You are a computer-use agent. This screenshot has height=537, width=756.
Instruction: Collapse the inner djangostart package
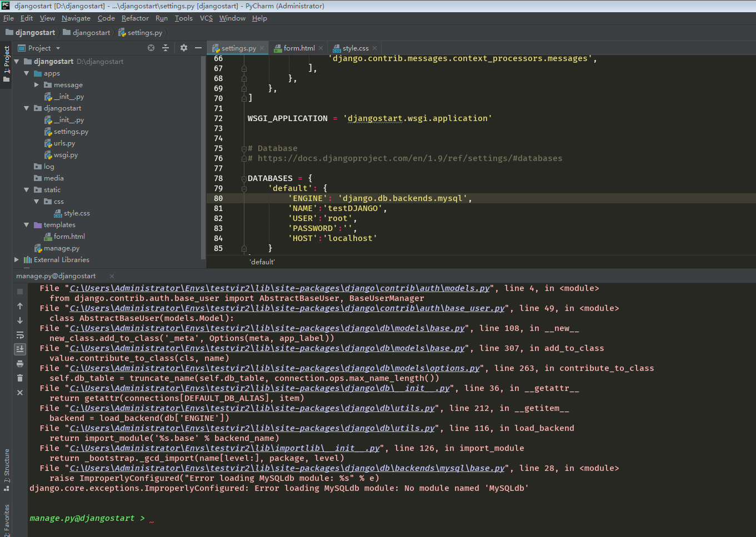(26, 108)
